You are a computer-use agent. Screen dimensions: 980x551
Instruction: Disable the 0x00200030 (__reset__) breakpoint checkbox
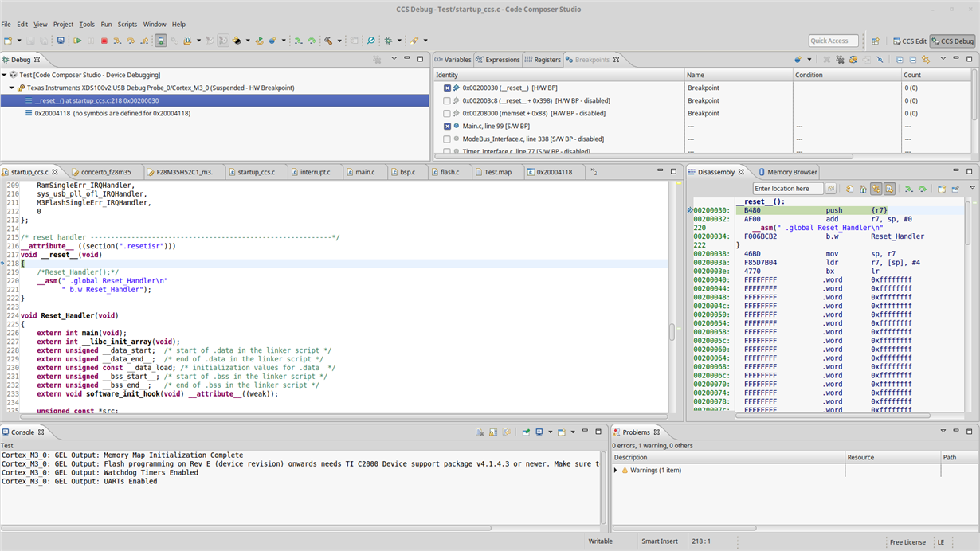coord(447,88)
